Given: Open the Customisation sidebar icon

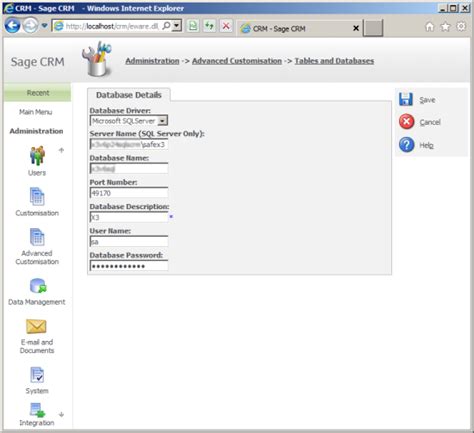Looking at the screenshot, I should click(x=37, y=196).
